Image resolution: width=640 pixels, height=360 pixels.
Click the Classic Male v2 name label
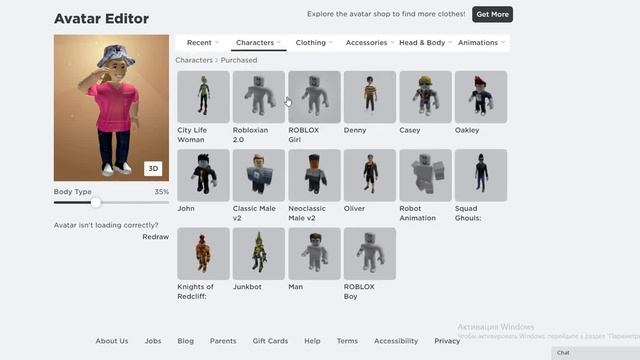pyautogui.click(x=254, y=213)
